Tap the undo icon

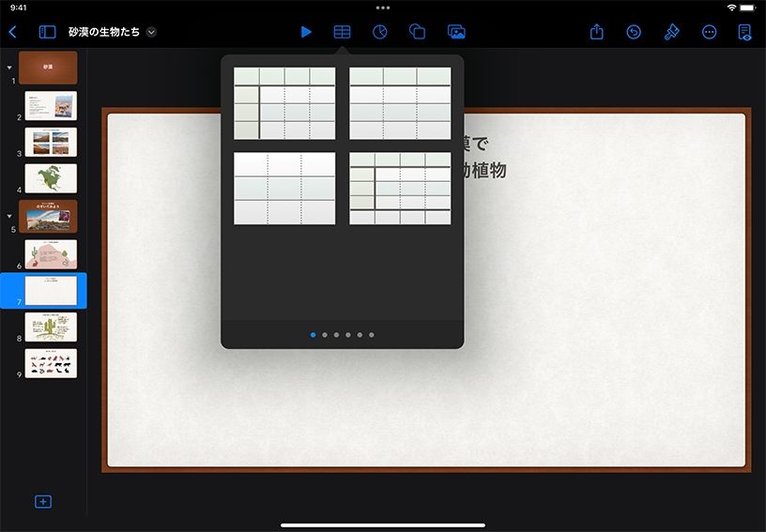click(x=634, y=32)
